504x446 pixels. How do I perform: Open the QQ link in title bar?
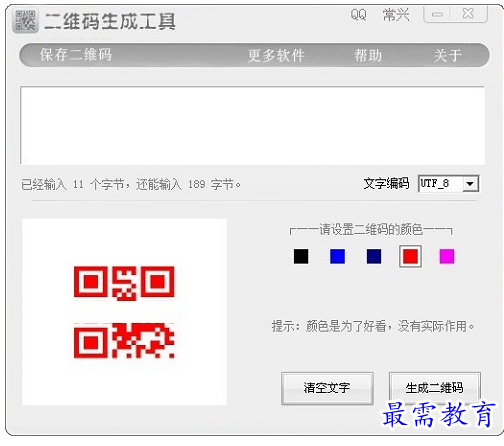point(359,15)
